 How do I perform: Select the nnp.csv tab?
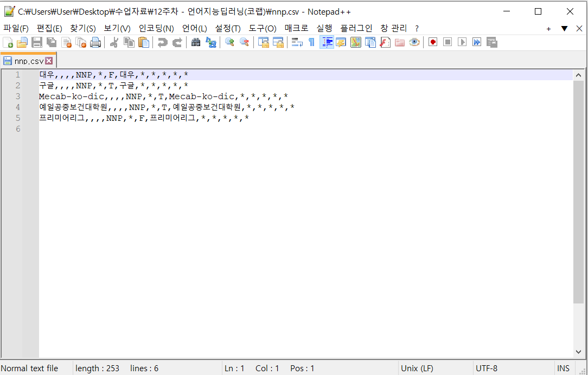(x=28, y=61)
